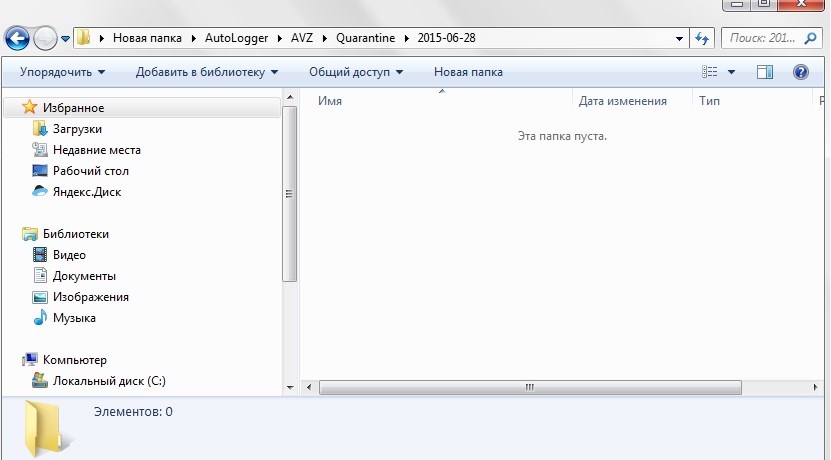Expand the arrow after AutoLogger breadcrumb
831x460 pixels.
pyautogui.click(x=279, y=39)
